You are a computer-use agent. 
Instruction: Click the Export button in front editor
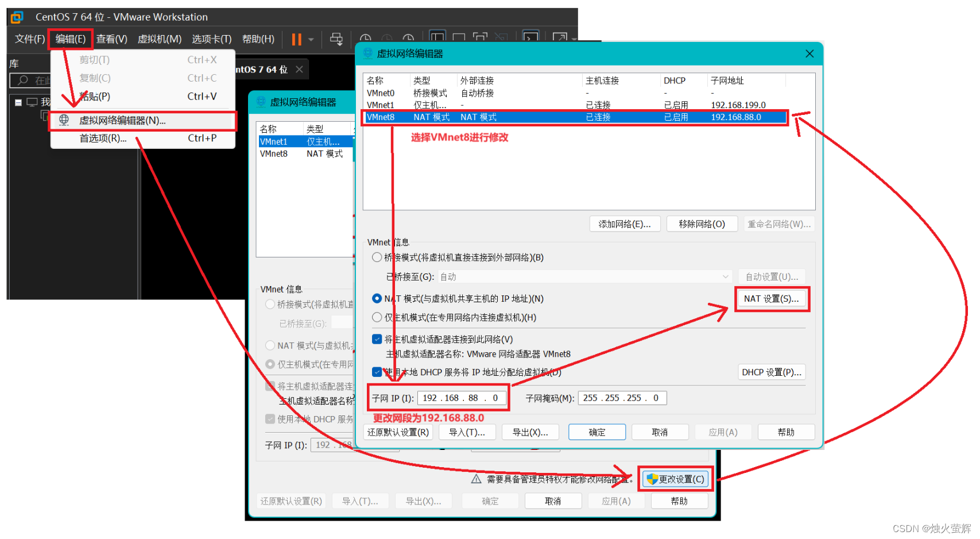click(x=530, y=432)
